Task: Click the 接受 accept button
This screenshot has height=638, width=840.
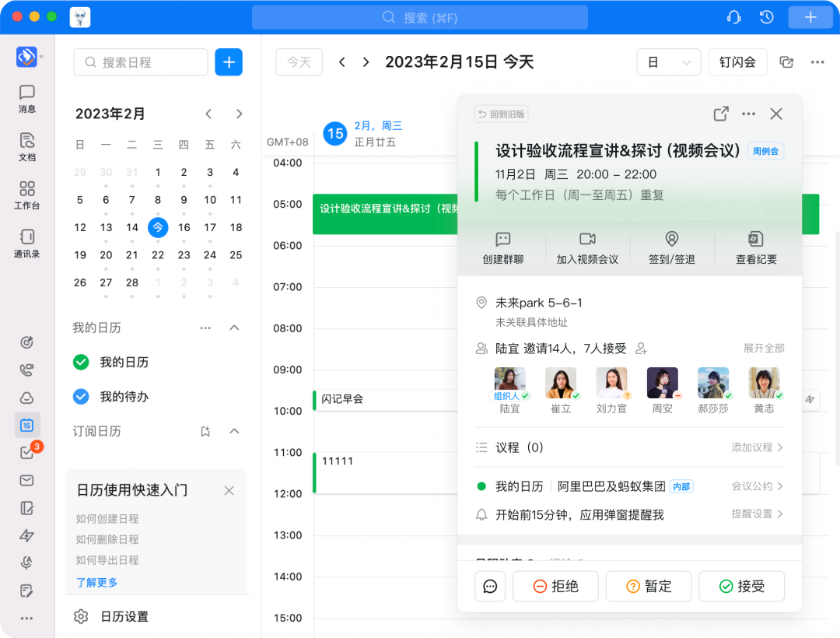Action: coord(741,587)
